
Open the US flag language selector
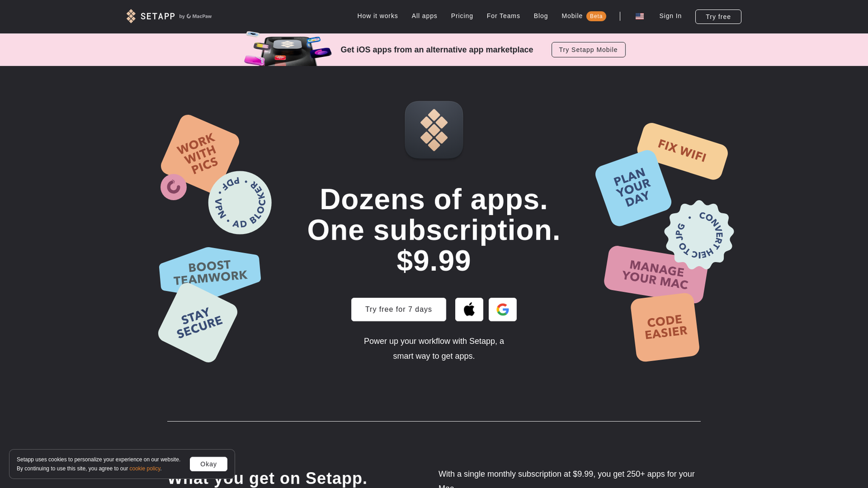point(640,16)
